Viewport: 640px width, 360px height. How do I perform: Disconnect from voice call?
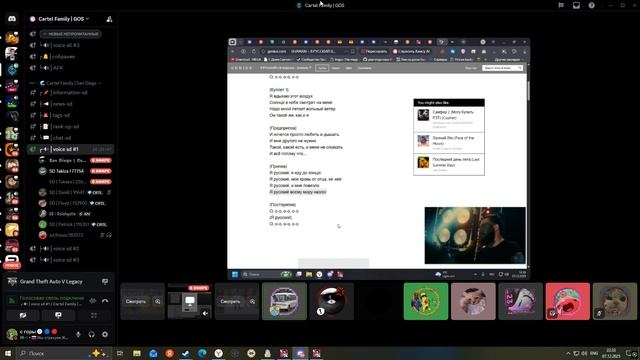(105, 301)
